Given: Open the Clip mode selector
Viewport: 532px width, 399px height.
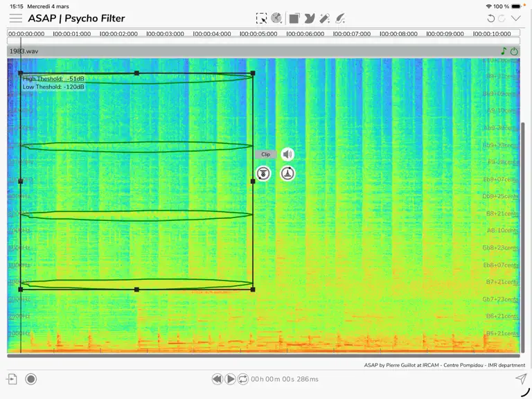Looking at the screenshot, I should [x=266, y=154].
